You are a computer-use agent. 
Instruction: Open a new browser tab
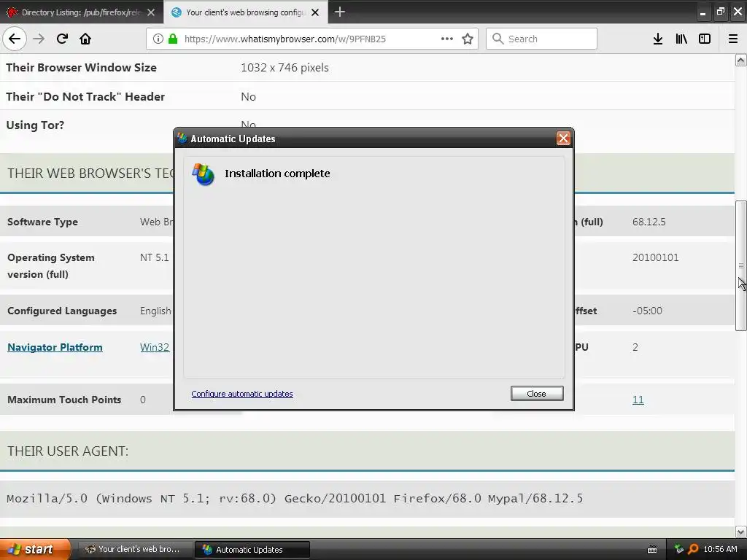point(340,12)
